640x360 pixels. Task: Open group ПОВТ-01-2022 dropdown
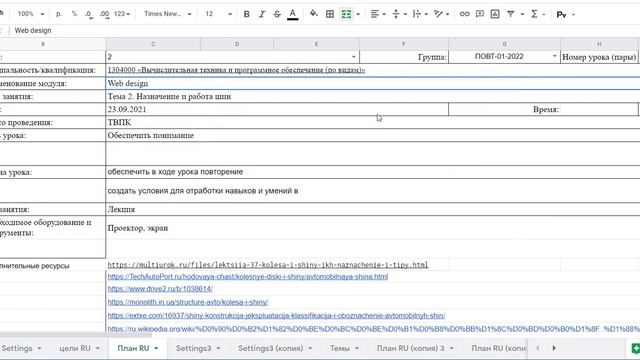coord(554,56)
